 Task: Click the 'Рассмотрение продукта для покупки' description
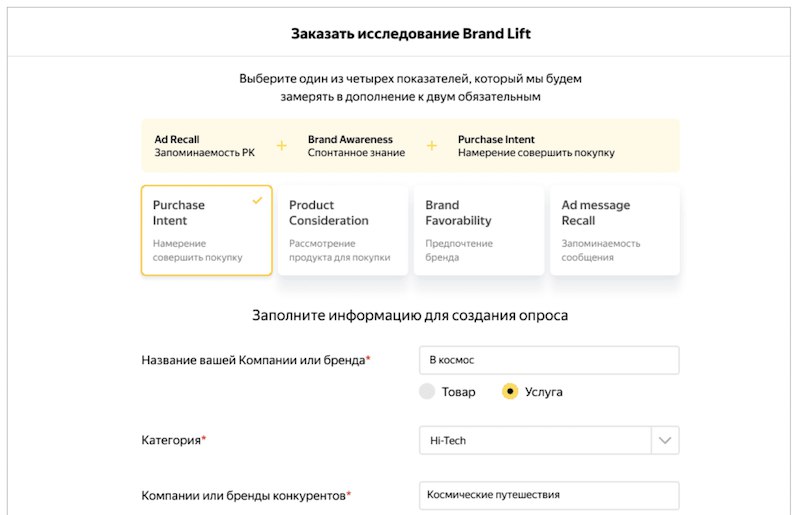339,250
